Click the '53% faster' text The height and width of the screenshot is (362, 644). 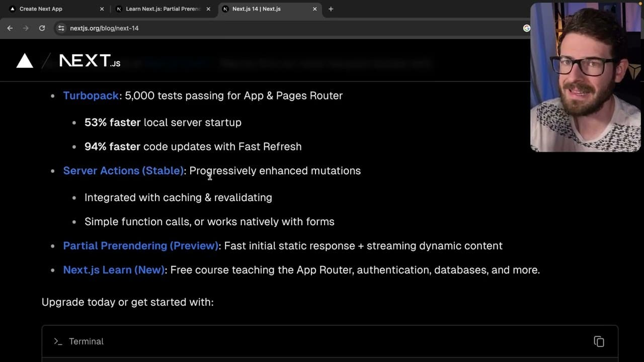(113, 122)
